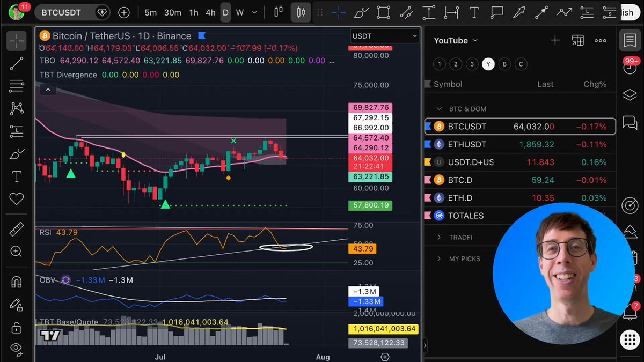Activate the zoom in tool
Viewport: 644px width, 362px height.
pos(17,252)
